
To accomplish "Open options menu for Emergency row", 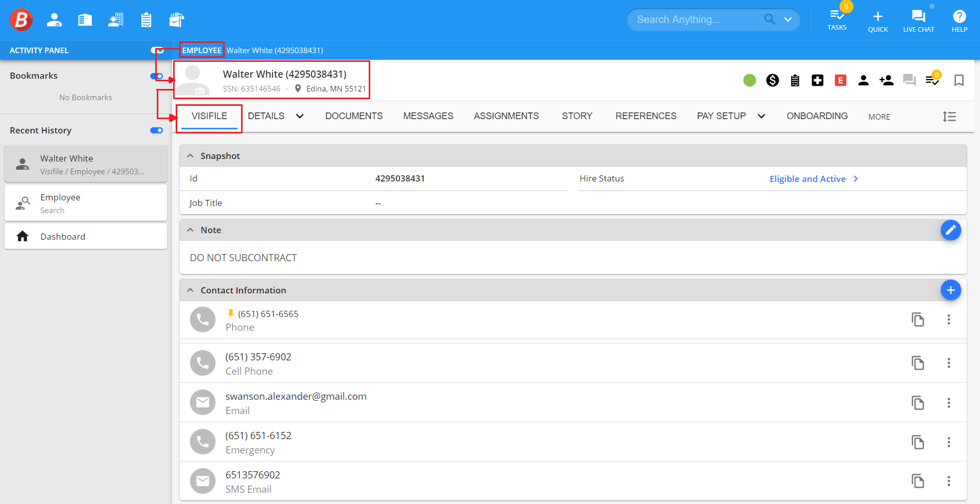I will pos(949,442).
